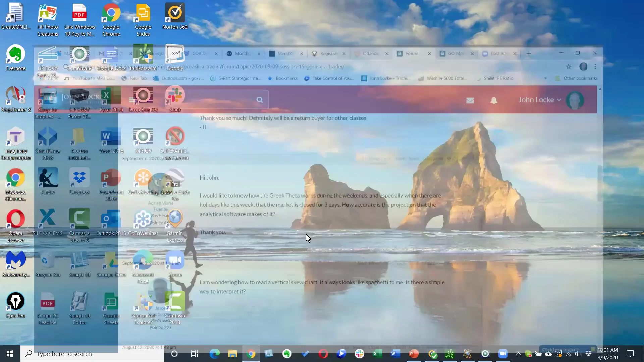The image size is (644, 362).
Task: Open the Origin PC ReadMe PDF icon
Action: [x=48, y=309]
